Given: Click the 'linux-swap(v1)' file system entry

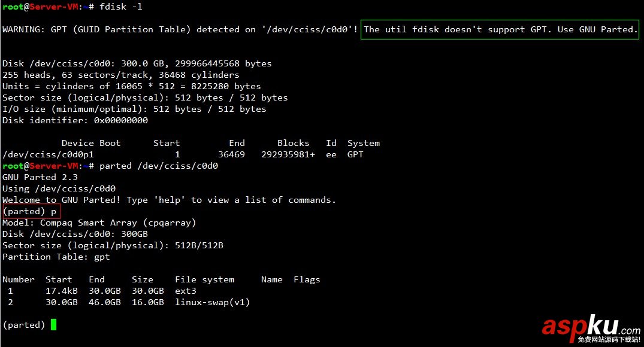Looking at the screenshot, I should pyautogui.click(x=212, y=302).
